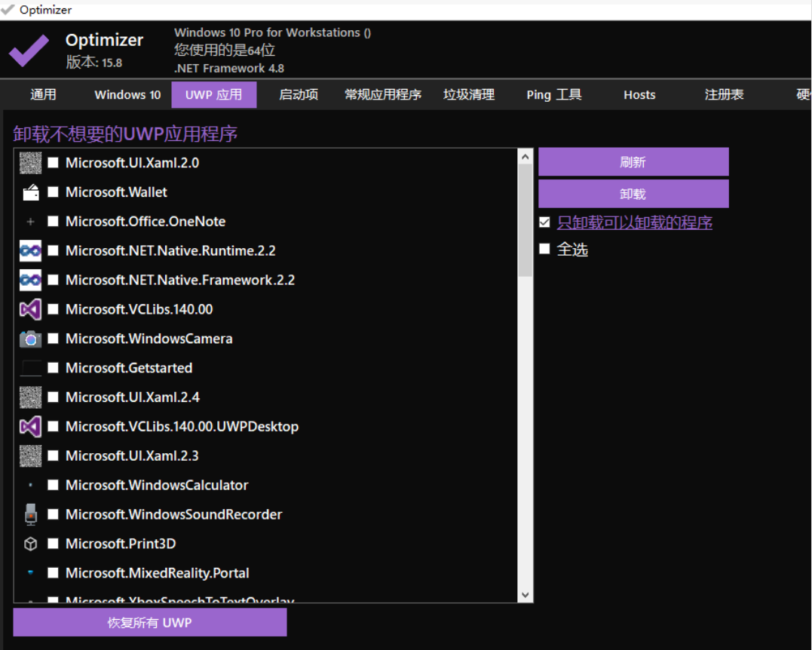Click the VCLibs.140.00.UWPDesktop icon
812x650 pixels.
tap(31, 426)
